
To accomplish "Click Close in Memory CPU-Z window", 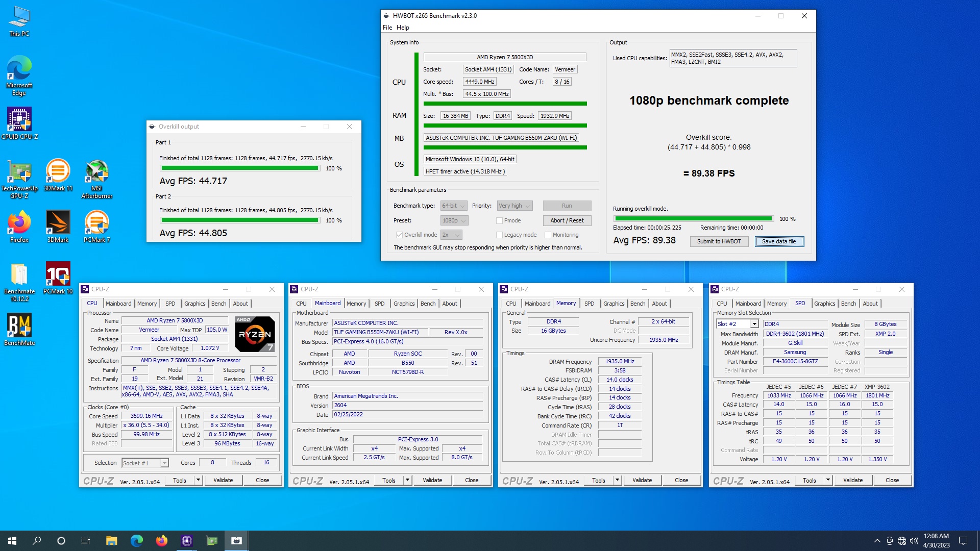I will coord(681,480).
